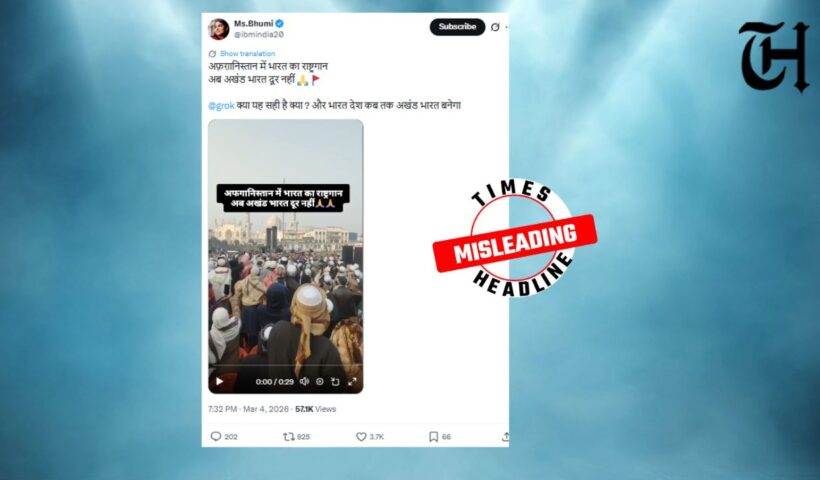
Task: Bookmark the tweet with the bookmark icon
Action: [434, 436]
